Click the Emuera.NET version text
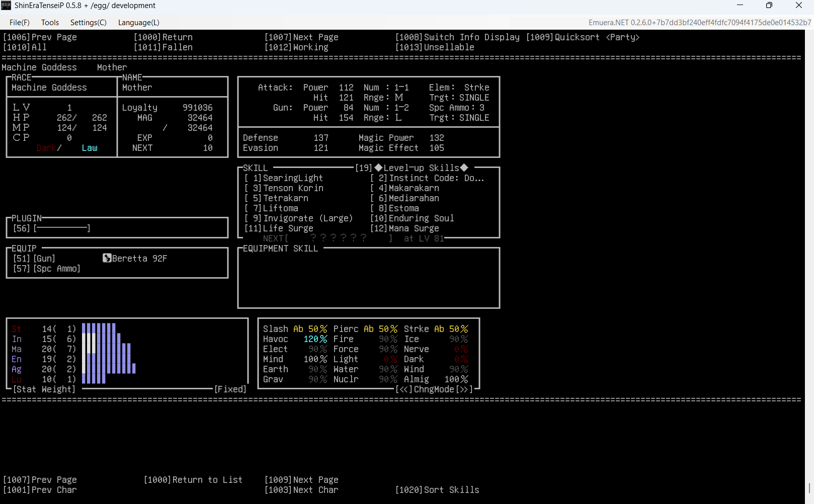The height and width of the screenshot is (504, 814). click(700, 23)
